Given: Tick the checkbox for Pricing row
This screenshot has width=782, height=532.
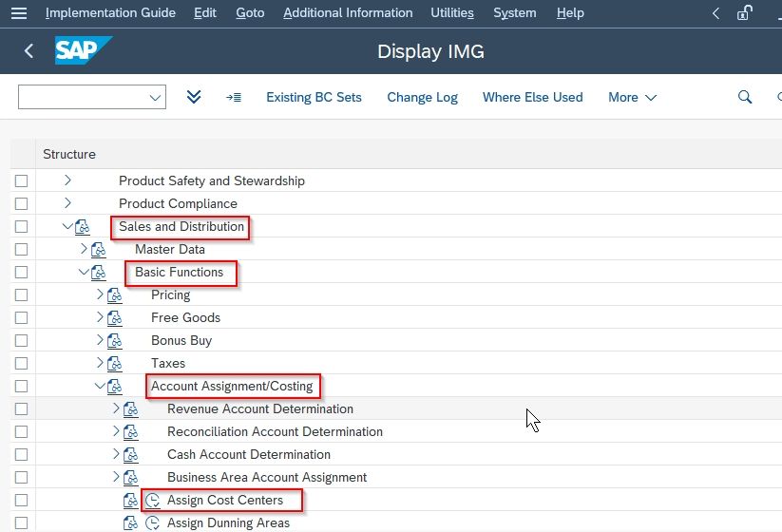Looking at the screenshot, I should pyautogui.click(x=22, y=295).
